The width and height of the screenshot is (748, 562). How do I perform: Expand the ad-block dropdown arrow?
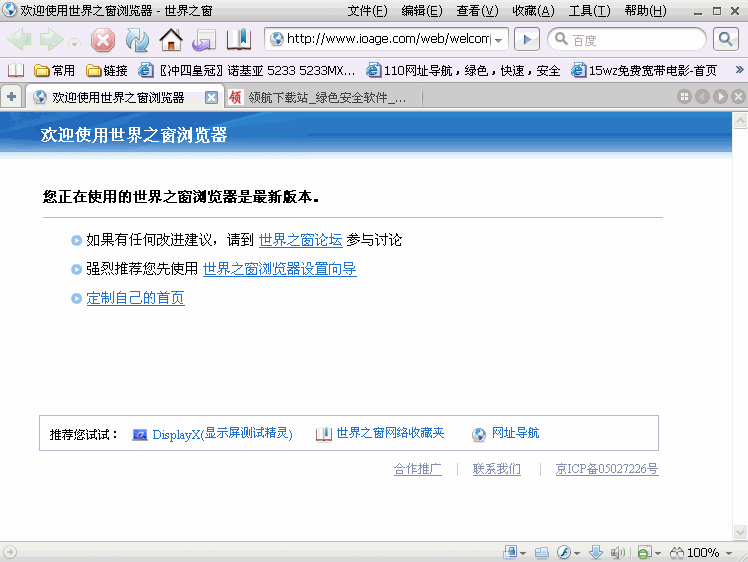click(658, 553)
